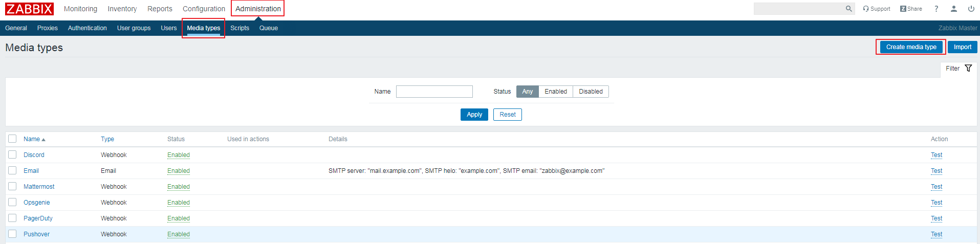
Task: Tick the PagerDuty row checkbox
Action: (12, 218)
